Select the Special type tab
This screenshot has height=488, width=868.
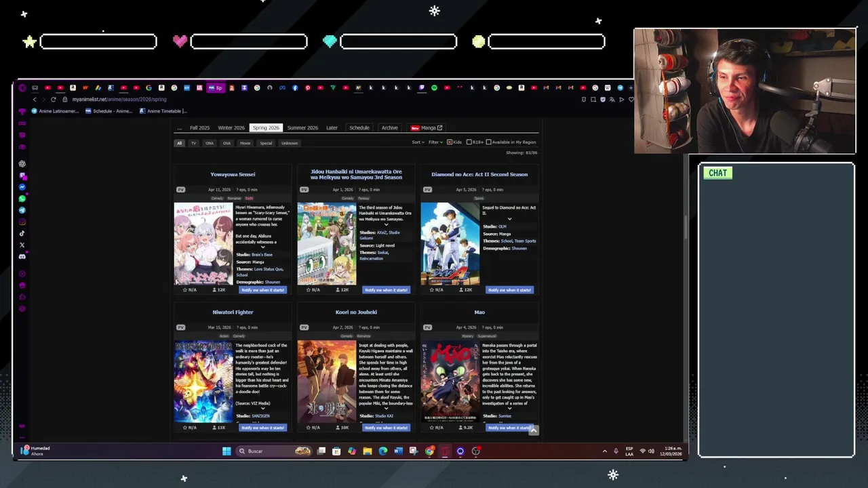click(266, 143)
